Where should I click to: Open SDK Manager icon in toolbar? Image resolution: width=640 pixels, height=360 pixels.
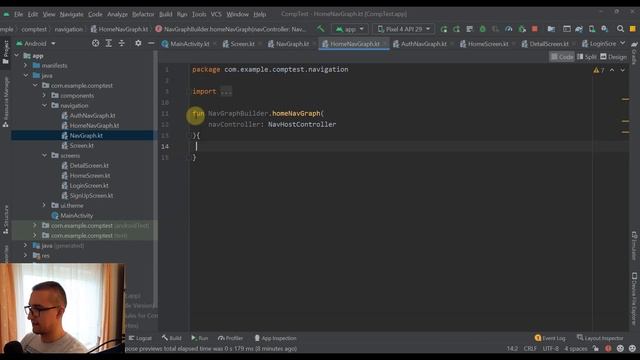[x=604, y=29]
